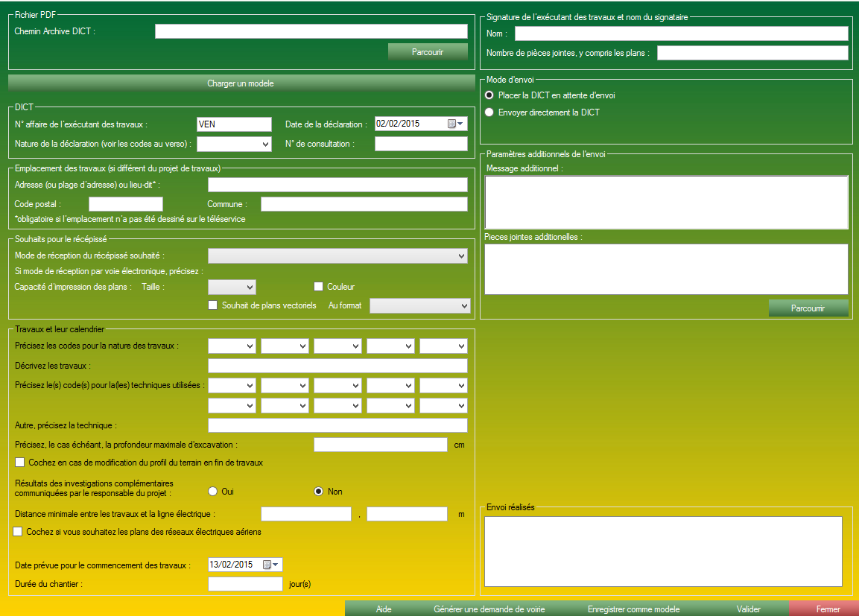Viewport: 859px width, 616px height.
Task: Select Oui for investigations complémentaires
Action: 213,492
